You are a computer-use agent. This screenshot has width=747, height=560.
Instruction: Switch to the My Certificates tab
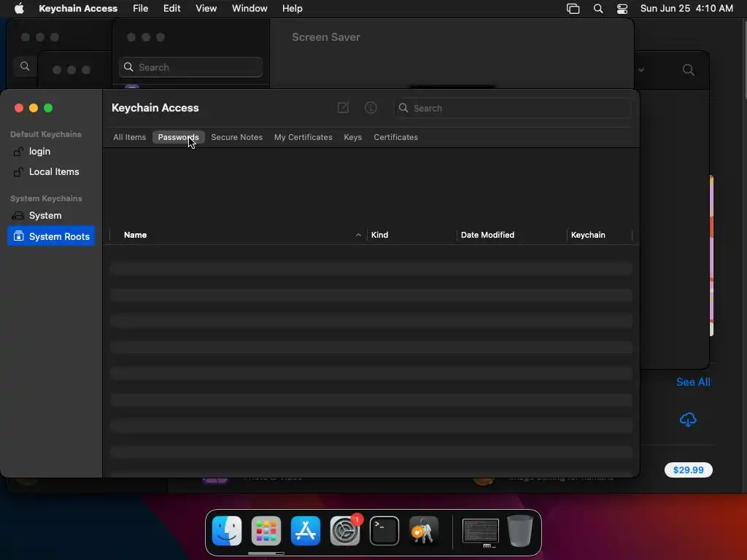[x=303, y=137]
